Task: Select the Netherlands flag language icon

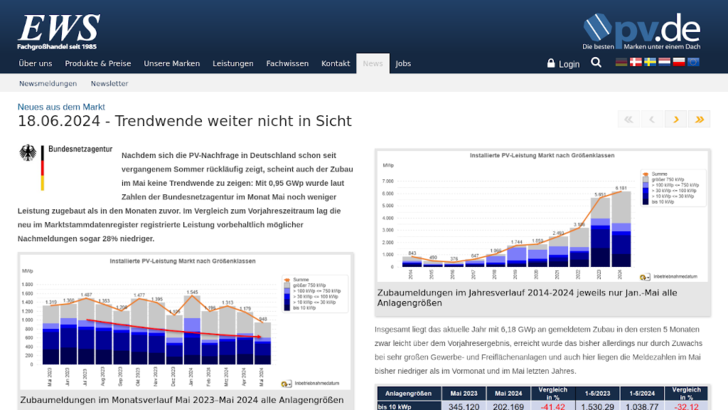Action: coord(664,62)
